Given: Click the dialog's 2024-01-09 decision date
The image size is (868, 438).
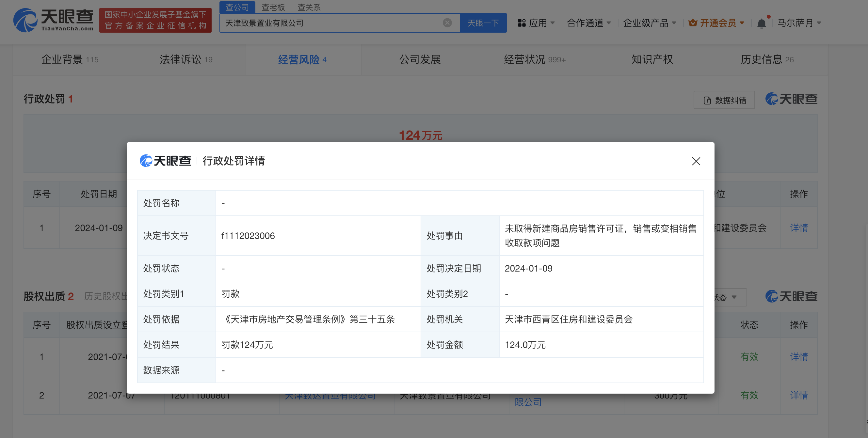Looking at the screenshot, I should coord(528,268).
